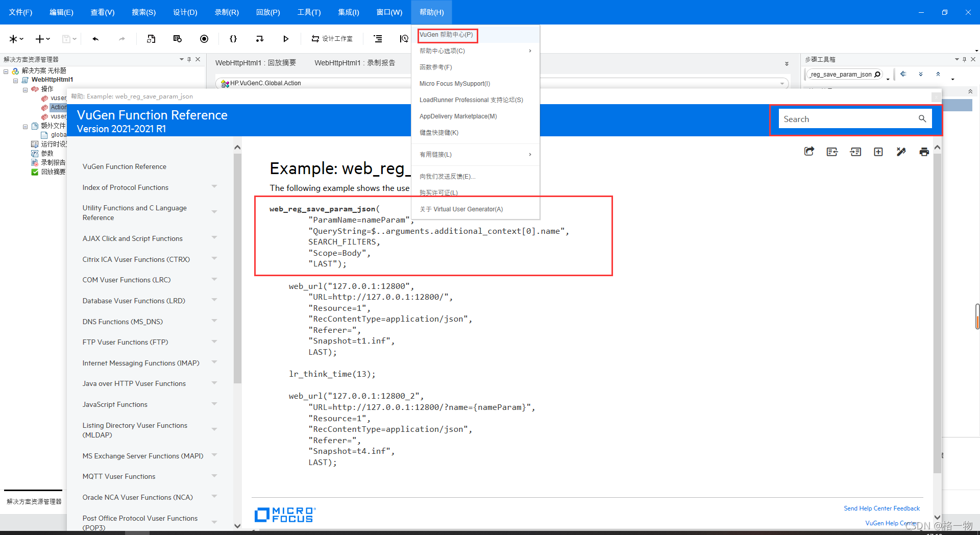Click the share icon in help topic
980x535 pixels.
point(809,152)
